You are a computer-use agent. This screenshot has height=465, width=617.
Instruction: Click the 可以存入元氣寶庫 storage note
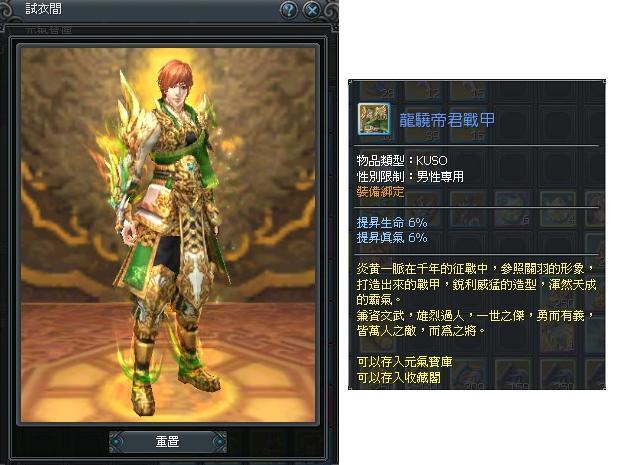pos(405,362)
